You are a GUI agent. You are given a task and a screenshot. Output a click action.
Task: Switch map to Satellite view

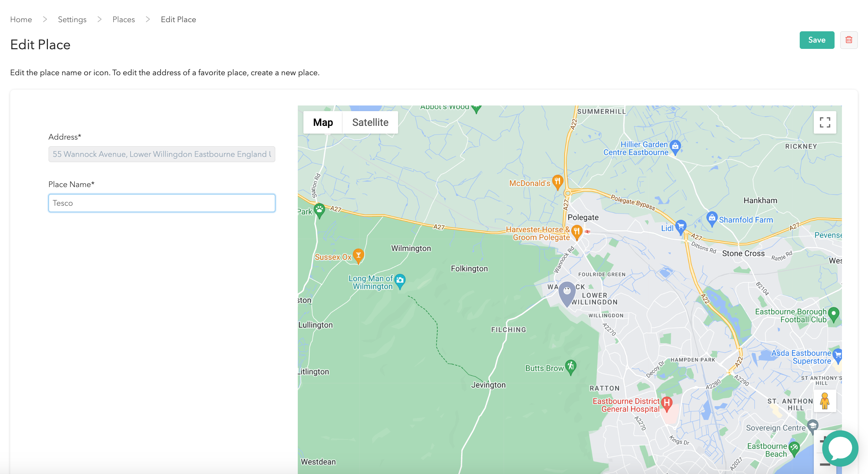point(370,122)
